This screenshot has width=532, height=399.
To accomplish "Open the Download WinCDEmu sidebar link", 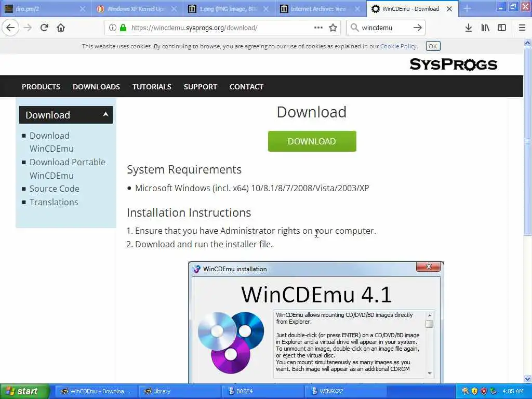I will coord(51,142).
